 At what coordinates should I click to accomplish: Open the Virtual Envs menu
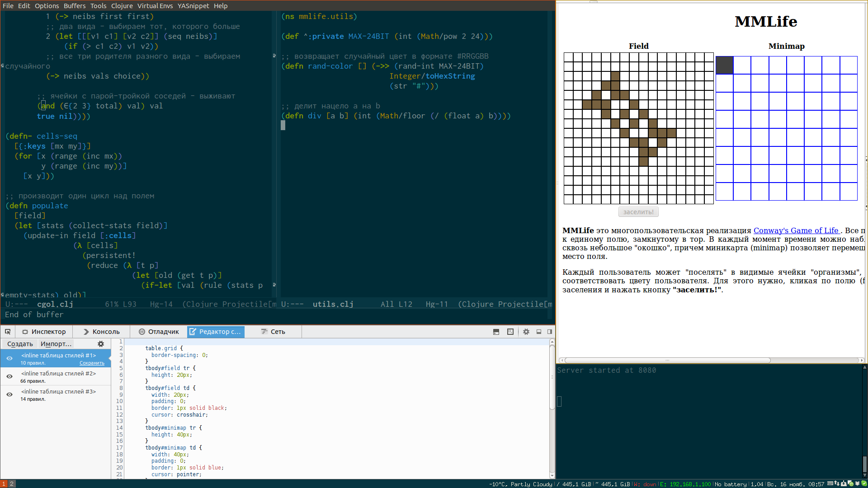(155, 6)
